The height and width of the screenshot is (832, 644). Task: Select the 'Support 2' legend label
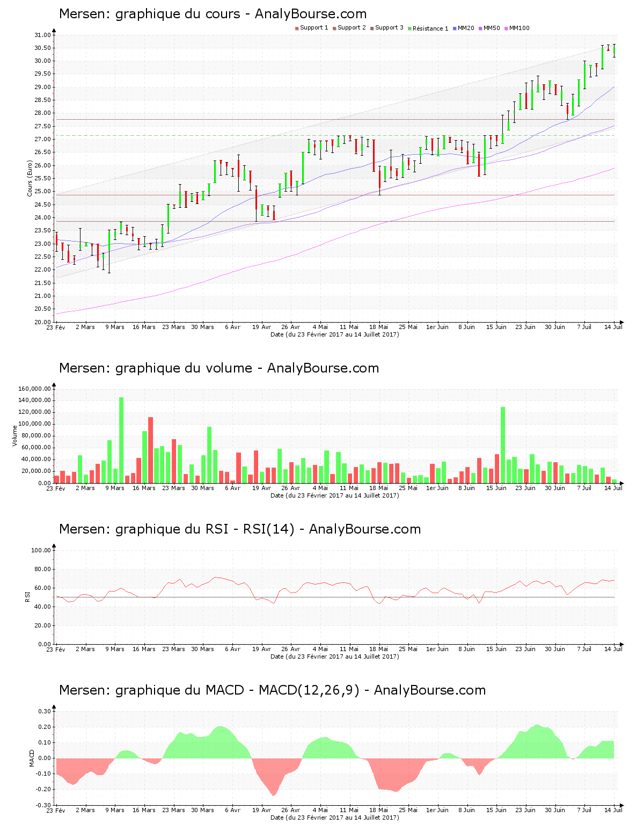pyautogui.click(x=352, y=28)
